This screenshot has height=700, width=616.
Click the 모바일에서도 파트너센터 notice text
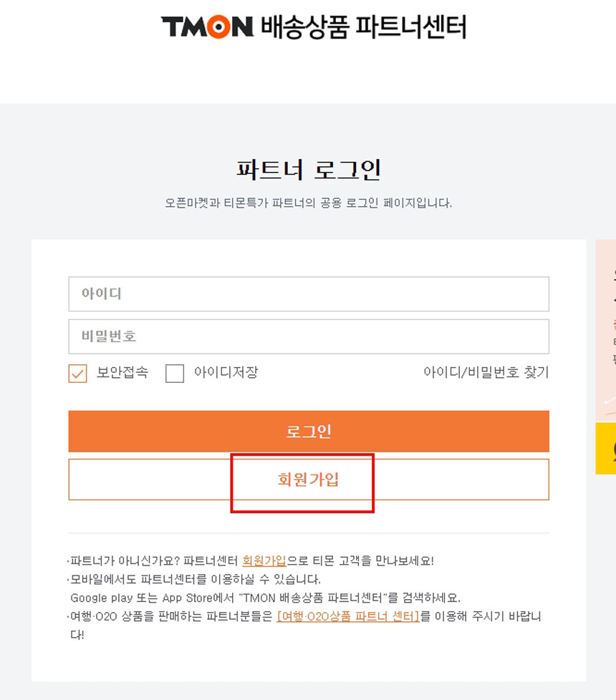pyautogui.click(x=196, y=579)
